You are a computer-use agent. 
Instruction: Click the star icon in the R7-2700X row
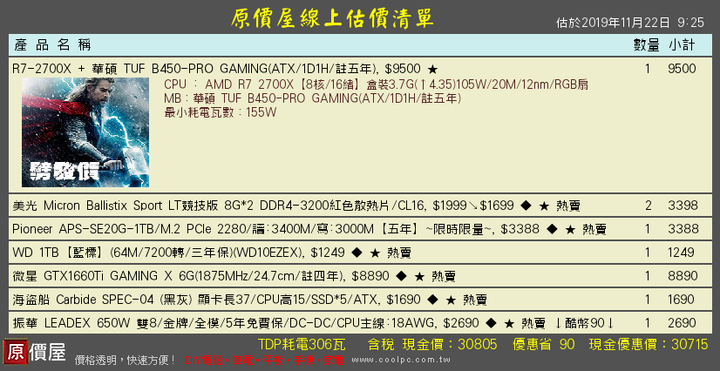tap(433, 69)
